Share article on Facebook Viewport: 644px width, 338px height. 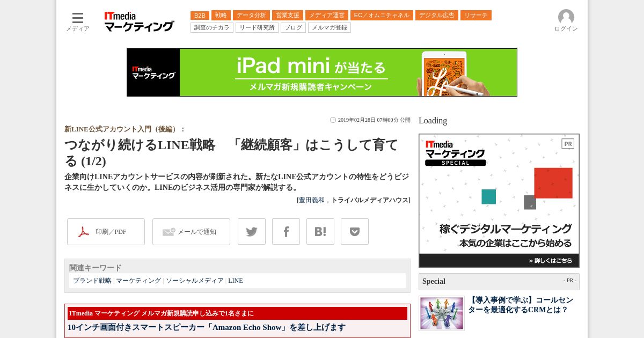(286, 232)
